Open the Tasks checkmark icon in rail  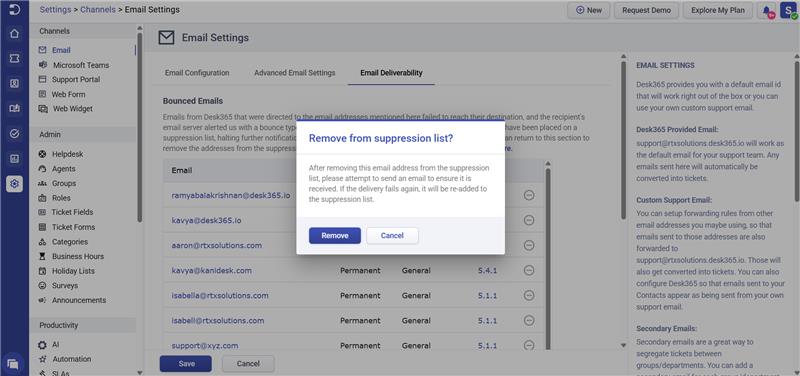tap(14, 134)
